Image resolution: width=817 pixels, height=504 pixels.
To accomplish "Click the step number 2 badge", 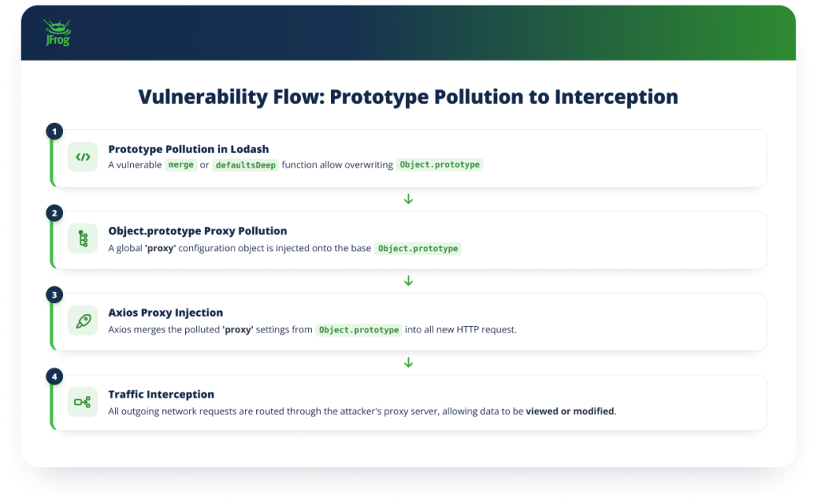I will 55,213.
